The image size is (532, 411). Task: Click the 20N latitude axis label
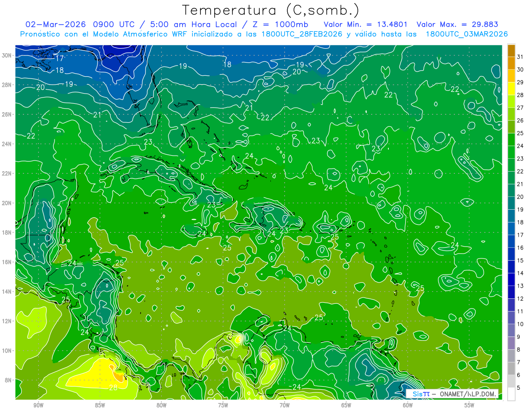7,203
